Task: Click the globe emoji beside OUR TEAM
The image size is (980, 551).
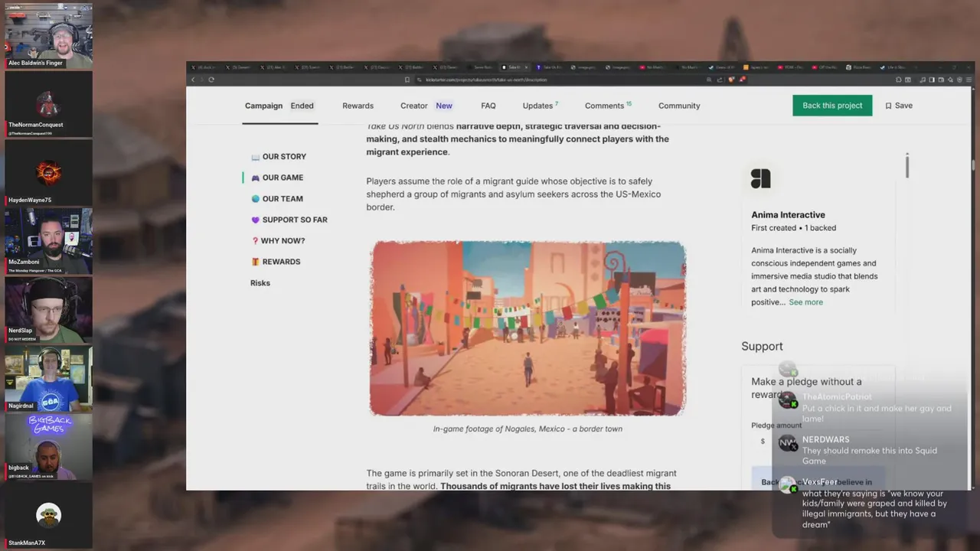Action: pyautogui.click(x=255, y=199)
